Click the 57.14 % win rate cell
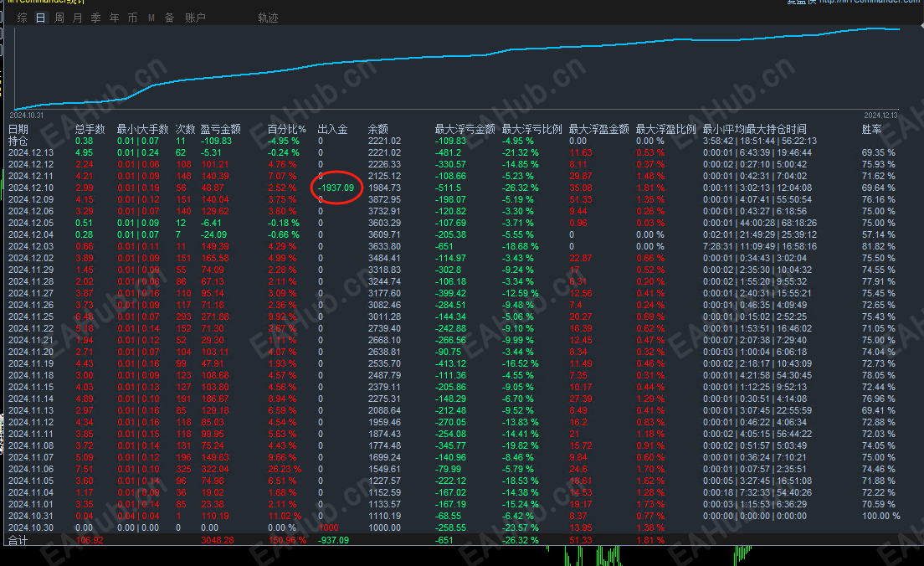The image size is (924, 566). (878, 234)
